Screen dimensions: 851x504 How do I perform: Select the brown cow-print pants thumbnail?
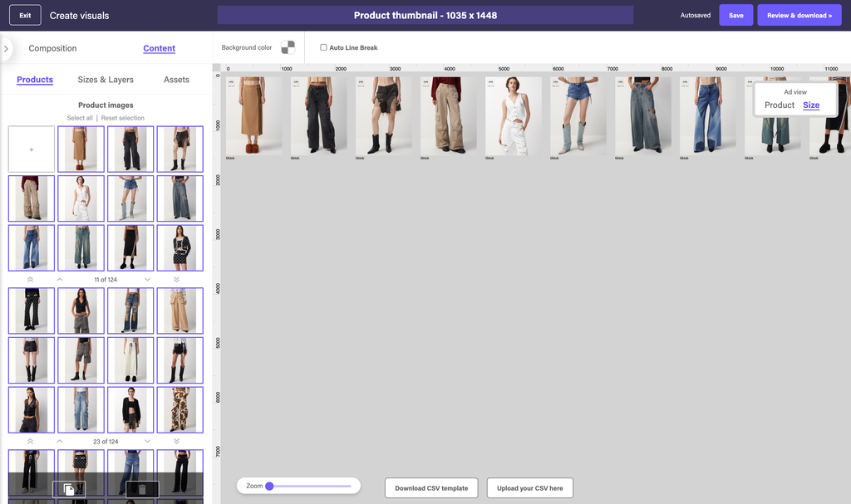tap(180, 409)
